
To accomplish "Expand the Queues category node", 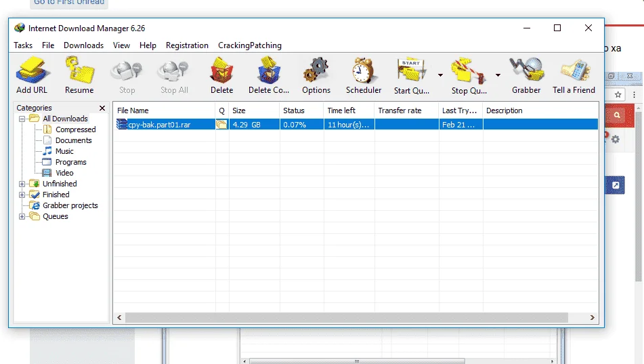I will [x=22, y=216].
